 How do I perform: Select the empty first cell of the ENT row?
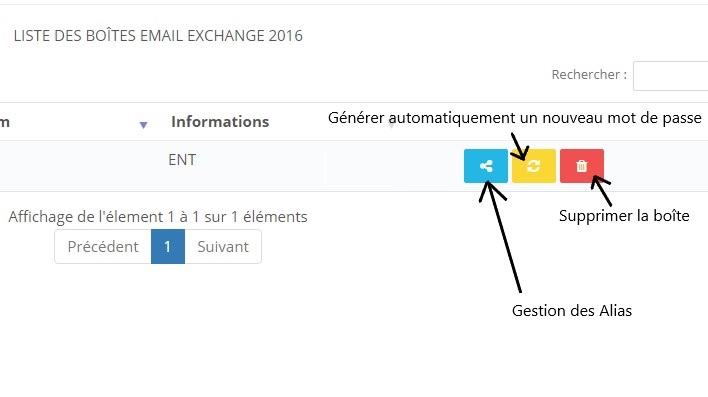click(79, 166)
